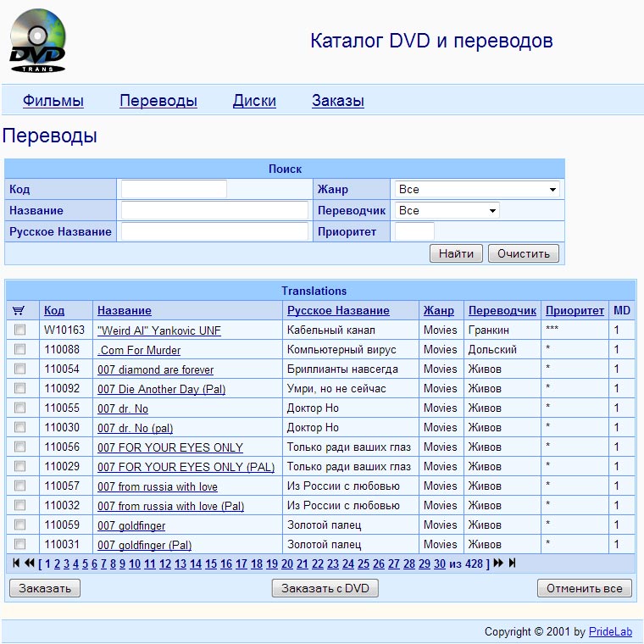
Task: Open the Заказы menu
Action: click(338, 101)
